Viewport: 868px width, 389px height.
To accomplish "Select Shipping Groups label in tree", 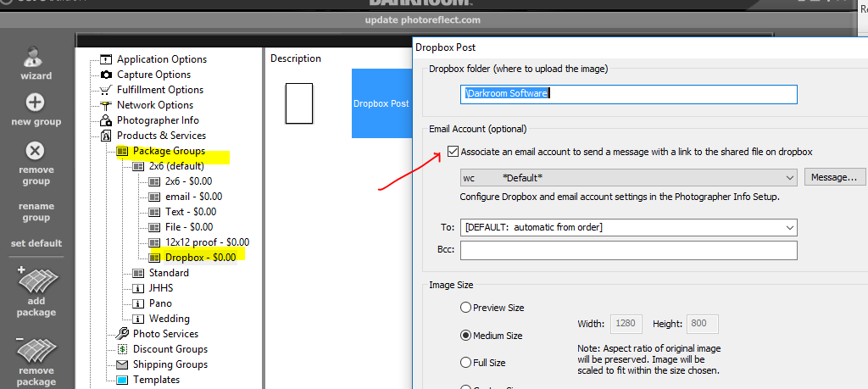I will [170, 364].
